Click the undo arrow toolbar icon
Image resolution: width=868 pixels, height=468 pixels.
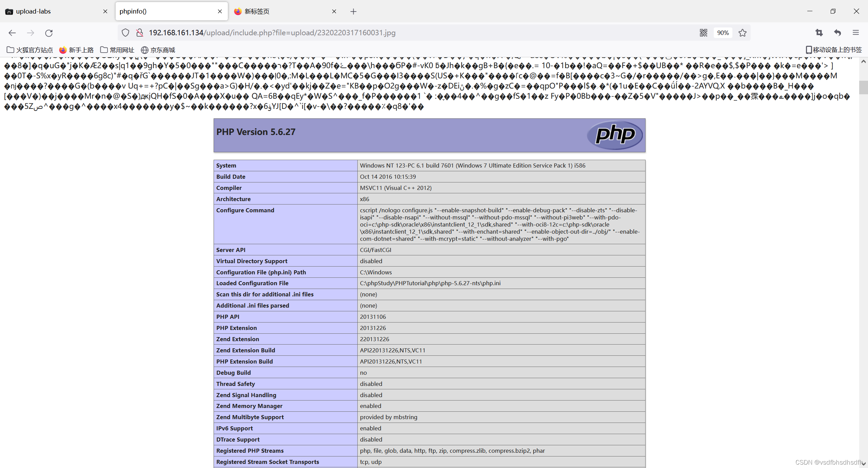click(x=837, y=33)
